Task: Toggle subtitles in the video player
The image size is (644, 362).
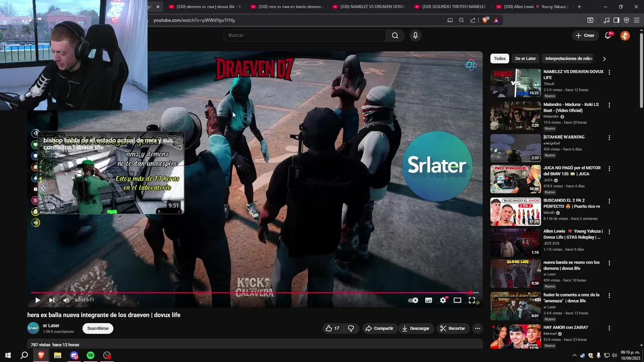Action: point(429,300)
